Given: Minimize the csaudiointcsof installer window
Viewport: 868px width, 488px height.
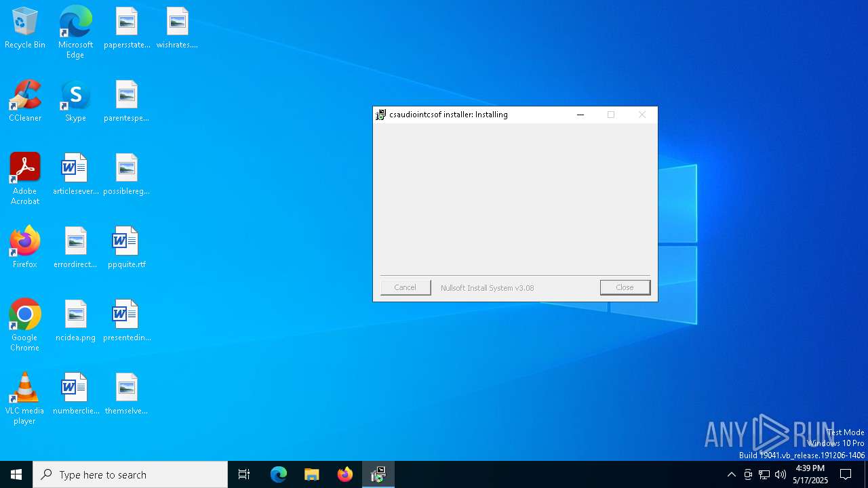Looking at the screenshot, I should [x=580, y=115].
